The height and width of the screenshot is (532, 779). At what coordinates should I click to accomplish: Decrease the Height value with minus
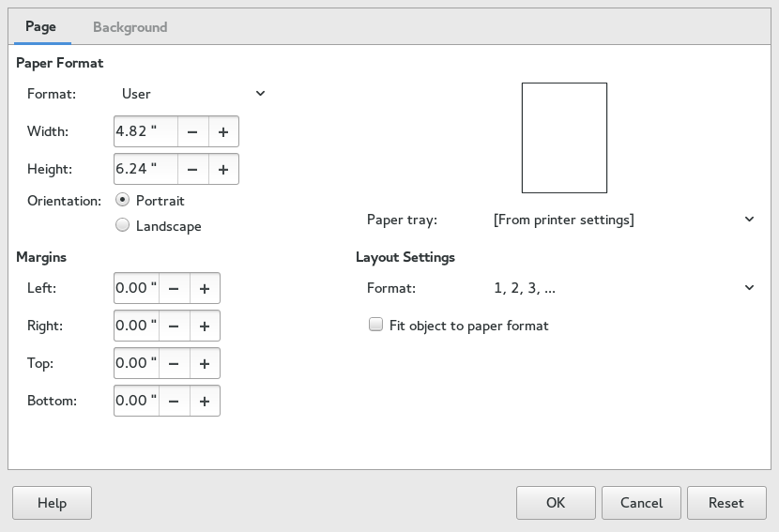click(x=192, y=170)
